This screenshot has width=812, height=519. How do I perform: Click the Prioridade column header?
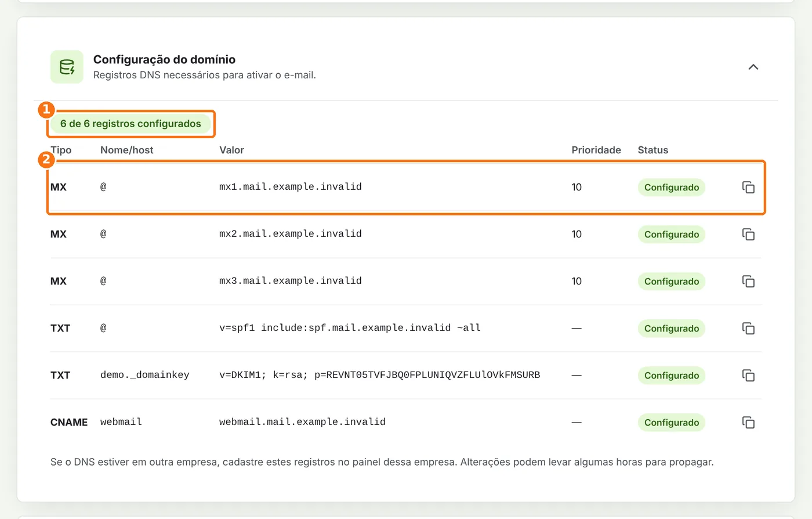(596, 150)
